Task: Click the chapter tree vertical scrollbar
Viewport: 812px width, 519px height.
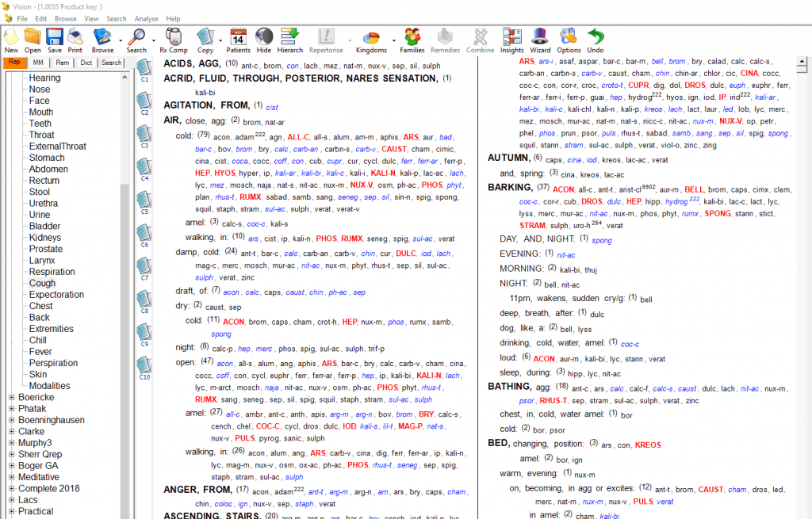Action: click(124, 238)
